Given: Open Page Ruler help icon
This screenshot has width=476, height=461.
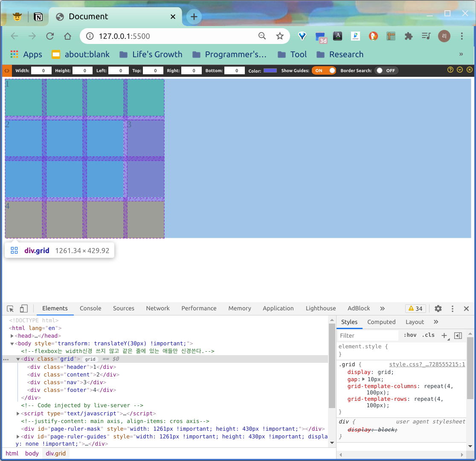Looking at the screenshot, I should [x=450, y=70].
